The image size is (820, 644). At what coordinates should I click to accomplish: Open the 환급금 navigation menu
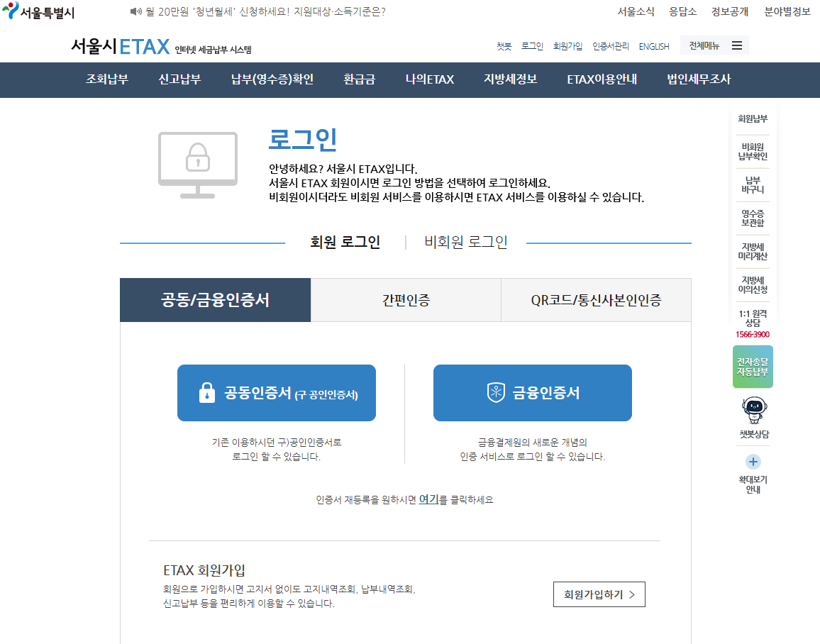(358, 80)
